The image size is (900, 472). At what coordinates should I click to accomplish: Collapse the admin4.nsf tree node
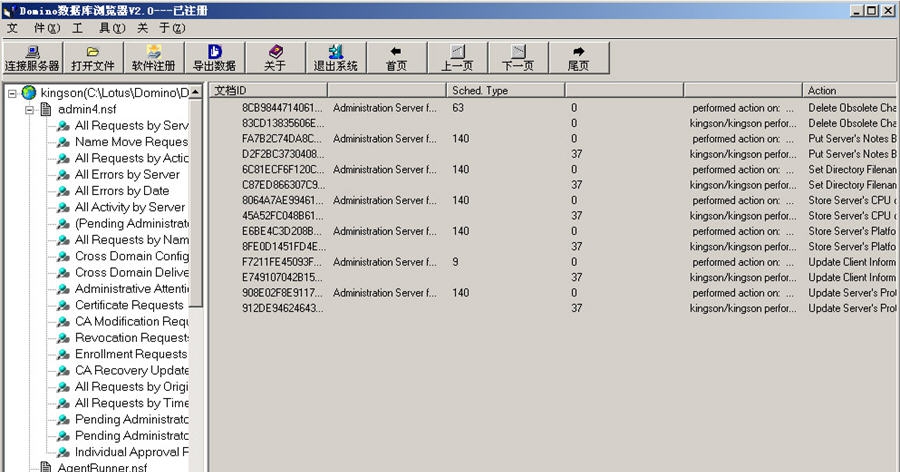coord(29,109)
